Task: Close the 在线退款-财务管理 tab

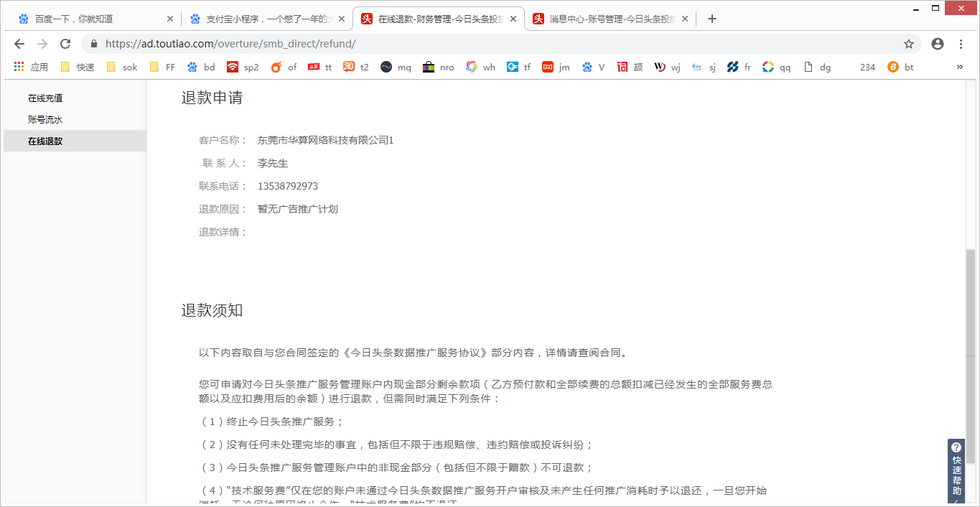Action: [513, 19]
